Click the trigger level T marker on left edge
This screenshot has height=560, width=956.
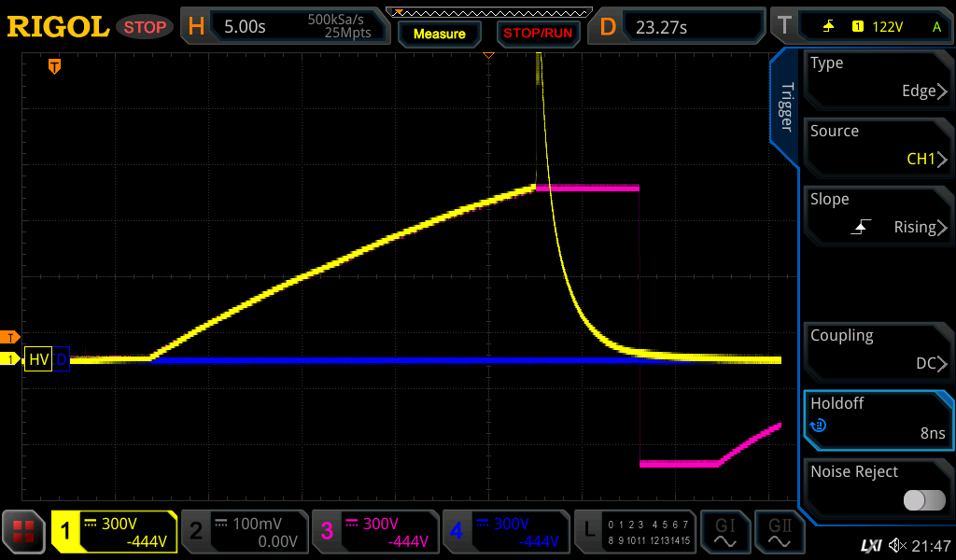tap(10, 337)
